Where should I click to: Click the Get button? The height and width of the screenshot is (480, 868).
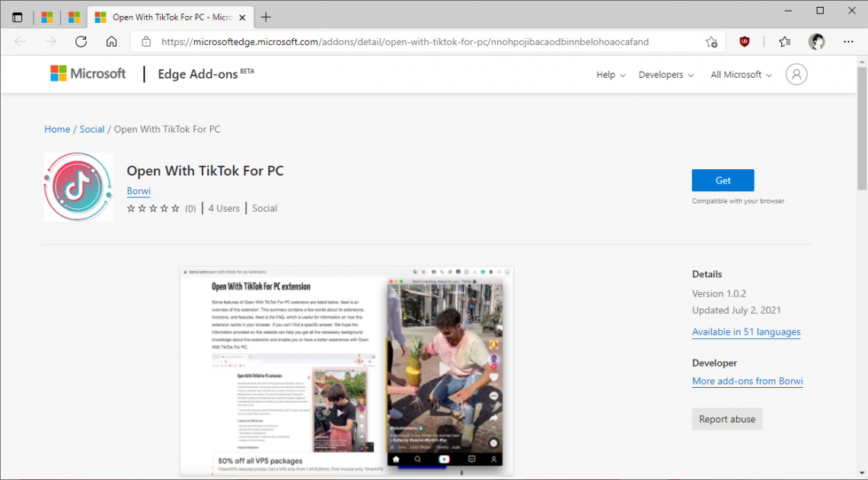(723, 181)
